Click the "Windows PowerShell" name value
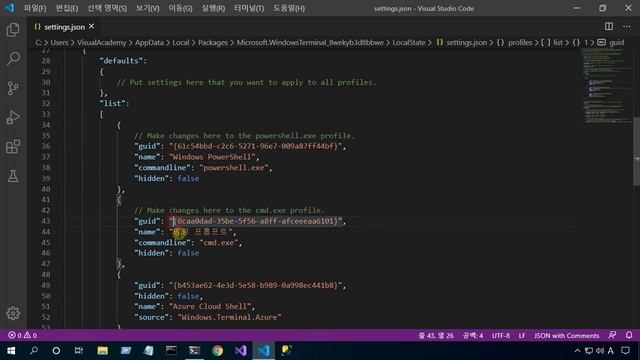 [214, 157]
